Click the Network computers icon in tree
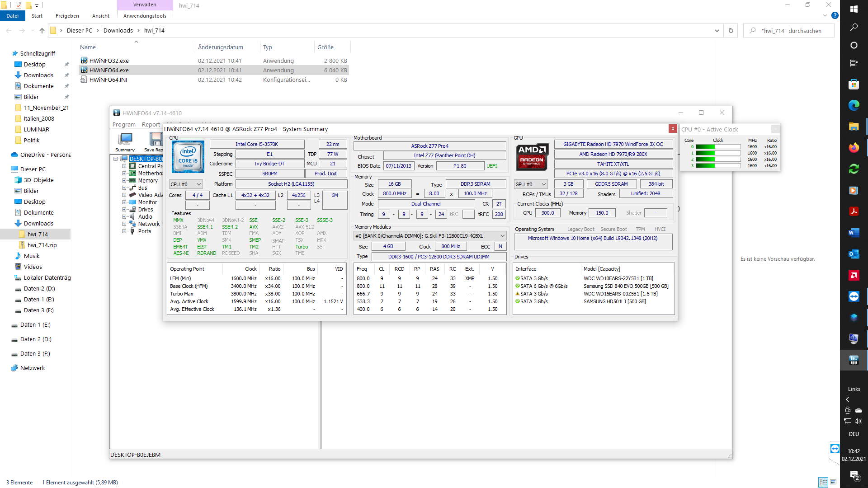This screenshot has width=868, height=488. [132, 224]
